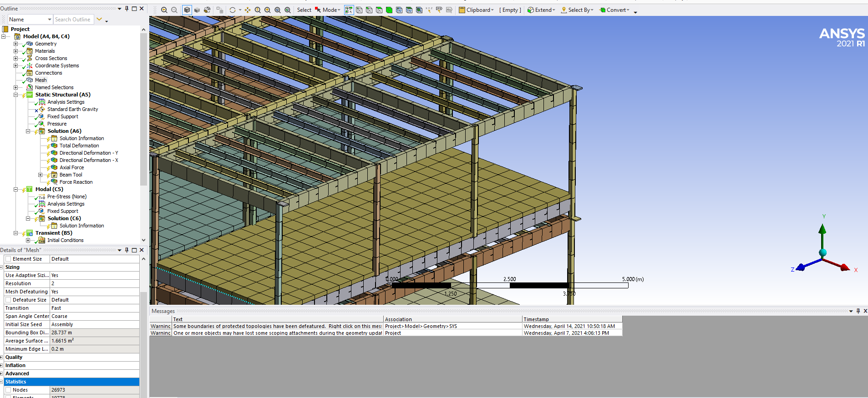Click the Search Outline input field
The image size is (868, 398).
point(73,20)
